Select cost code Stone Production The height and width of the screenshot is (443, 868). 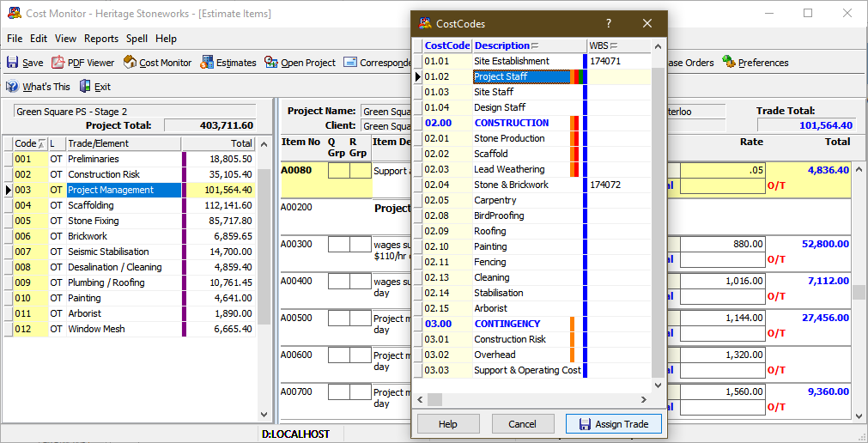point(532,138)
